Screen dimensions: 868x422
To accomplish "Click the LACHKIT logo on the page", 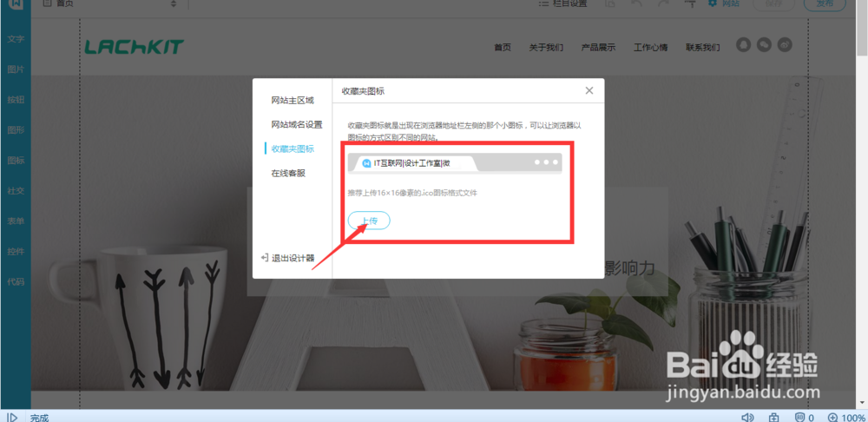I will pyautogui.click(x=134, y=47).
